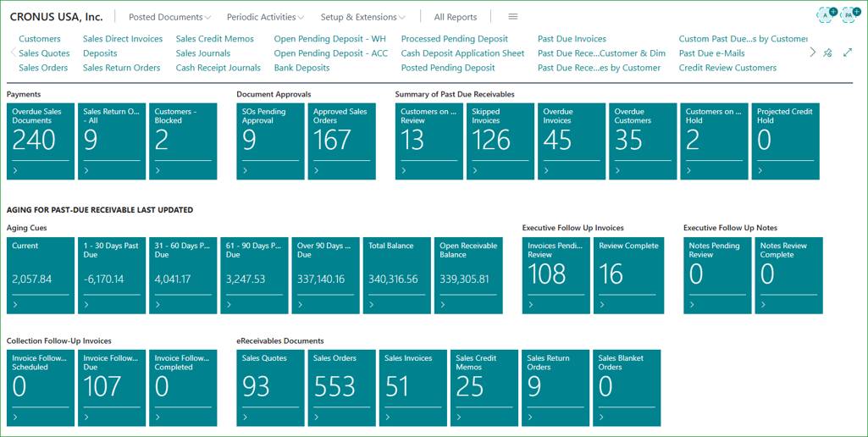Click left arrow to show previous links
Image resolution: width=868 pixels, height=437 pixels.
pyautogui.click(x=14, y=53)
